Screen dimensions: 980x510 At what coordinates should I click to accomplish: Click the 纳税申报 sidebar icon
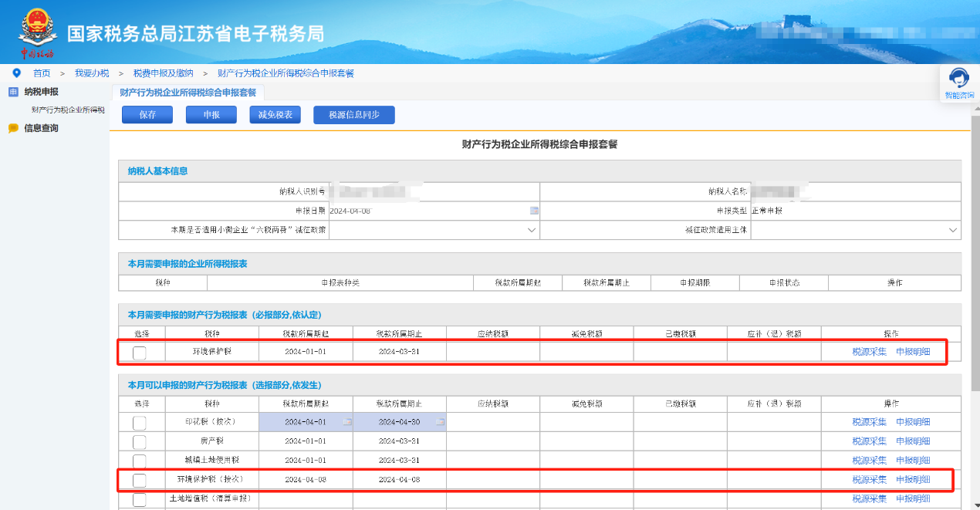point(13,92)
